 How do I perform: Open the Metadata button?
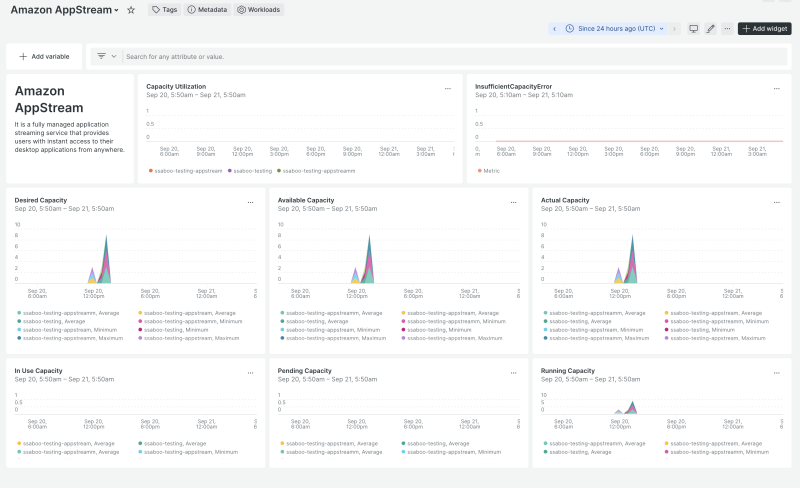[x=207, y=10]
